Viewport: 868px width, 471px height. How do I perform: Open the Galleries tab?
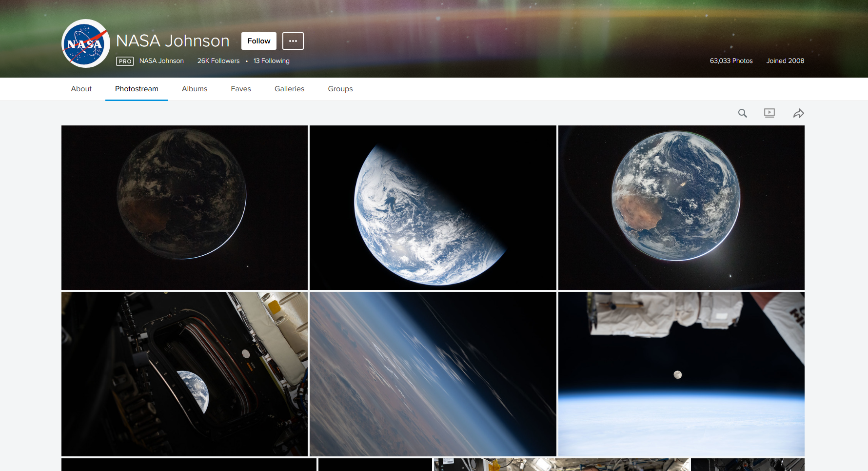coord(289,89)
